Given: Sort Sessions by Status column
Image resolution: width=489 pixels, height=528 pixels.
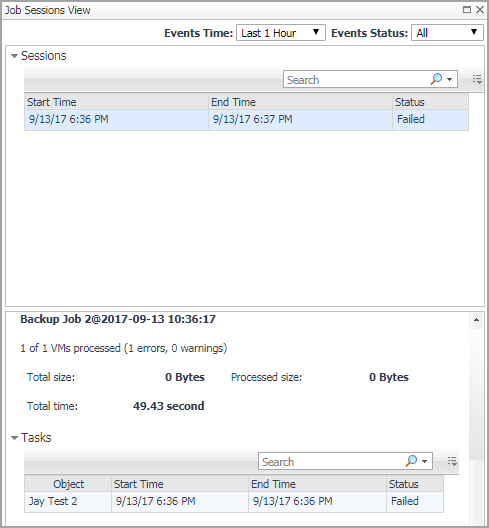Looking at the screenshot, I should point(430,102).
